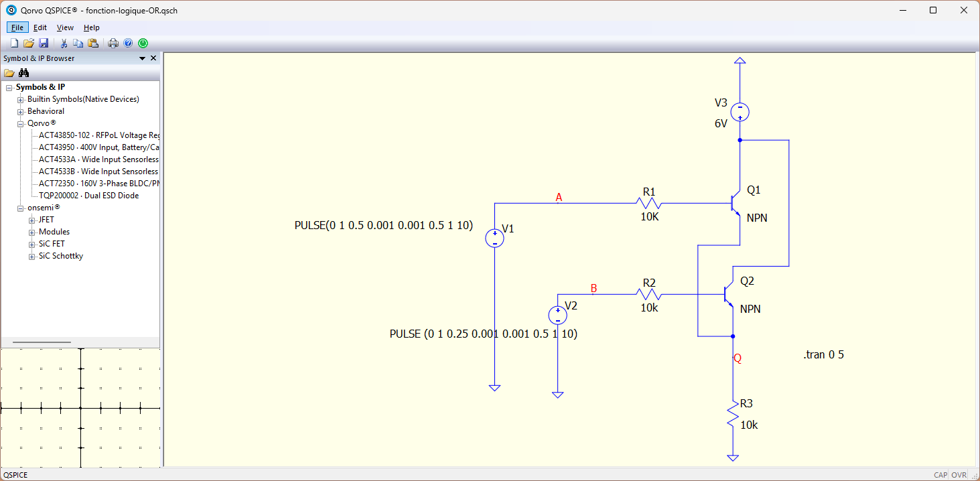Click the Copy icon in the toolbar
This screenshot has height=481, width=980.
pyautogui.click(x=78, y=43)
